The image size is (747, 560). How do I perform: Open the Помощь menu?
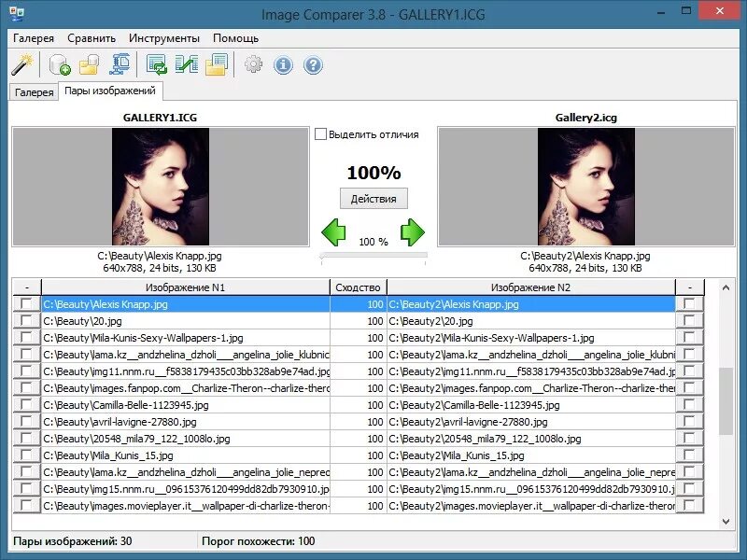tap(236, 38)
